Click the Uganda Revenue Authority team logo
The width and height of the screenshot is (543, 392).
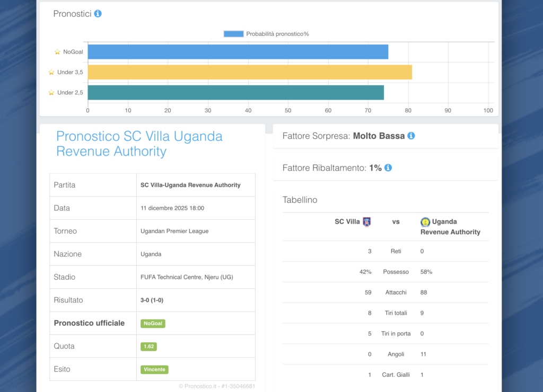click(x=425, y=222)
